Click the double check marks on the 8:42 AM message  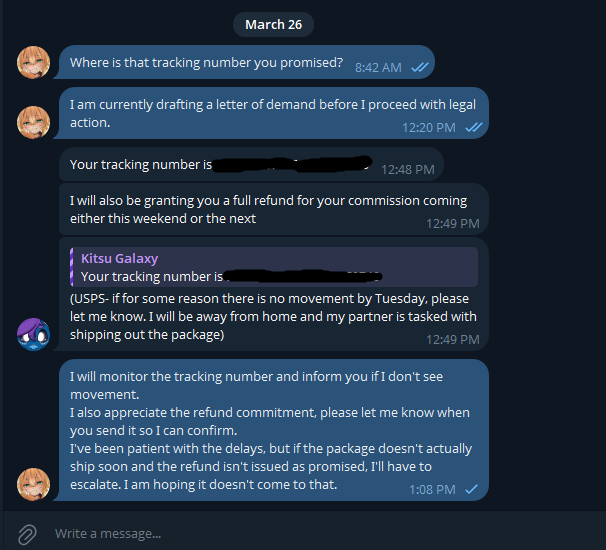[420, 67]
